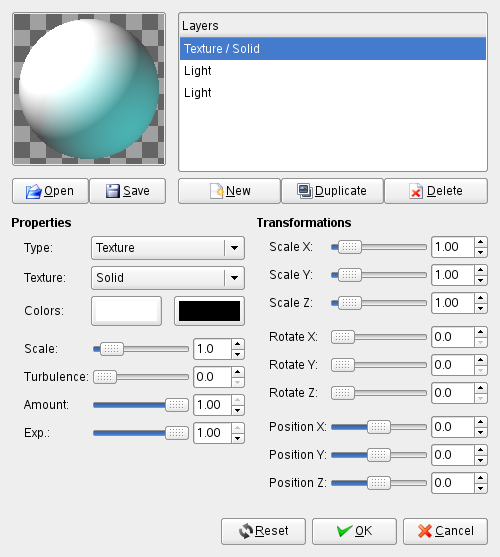Decrease Properties Scale with down arrow
This screenshot has height=557, width=500.
coord(238,354)
